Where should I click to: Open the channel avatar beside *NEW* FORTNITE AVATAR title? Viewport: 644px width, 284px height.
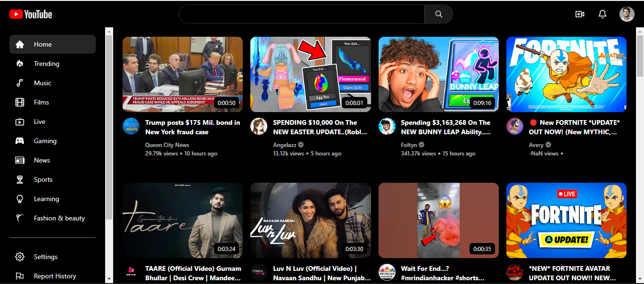[x=515, y=272]
